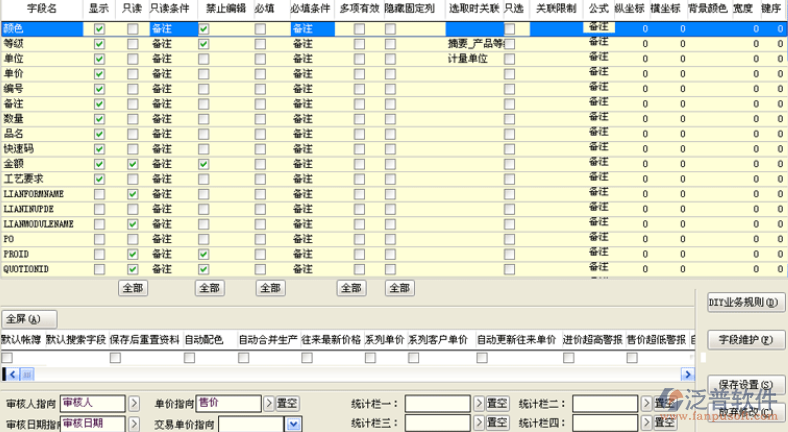This screenshot has height=432, width=788.
Task: Click the 摘要_产品等级 cell in 等级 row
Action: [475, 44]
